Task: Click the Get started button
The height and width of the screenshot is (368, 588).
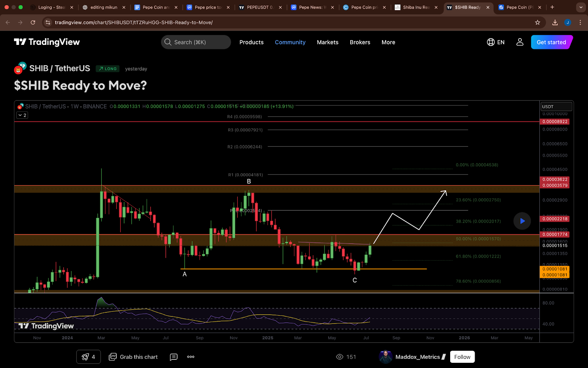Action: pyautogui.click(x=551, y=42)
